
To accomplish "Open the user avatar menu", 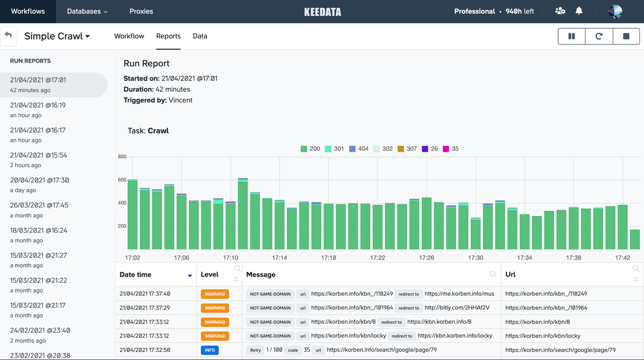I will pyautogui.click(x=615, y=11).
